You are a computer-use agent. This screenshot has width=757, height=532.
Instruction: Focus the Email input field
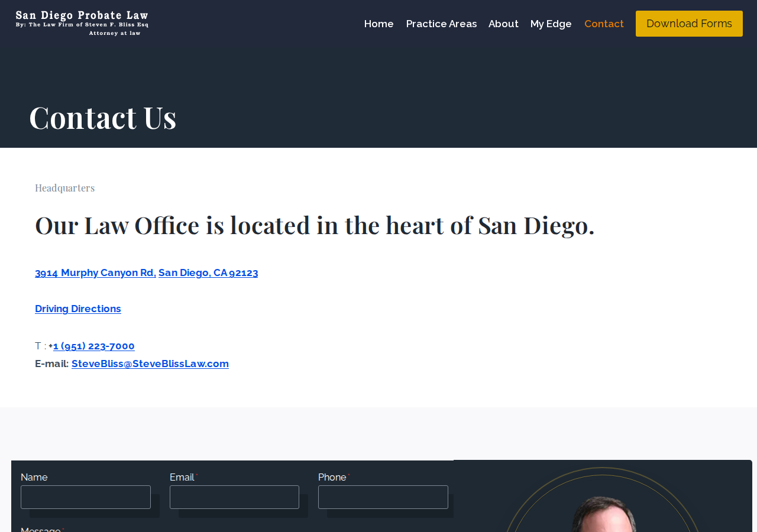click(234, 497)
